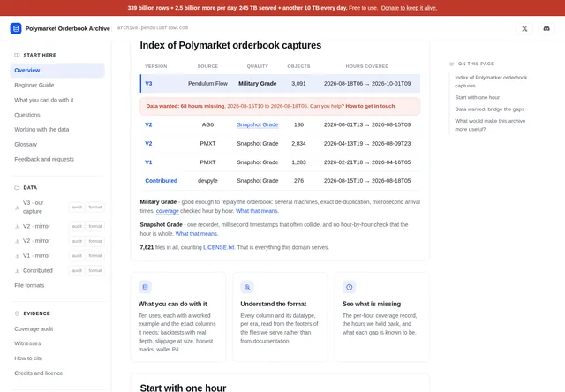565x392 pixels.
Task: Click the magnifier icon on Understand the format card
Action: (247, 287)
